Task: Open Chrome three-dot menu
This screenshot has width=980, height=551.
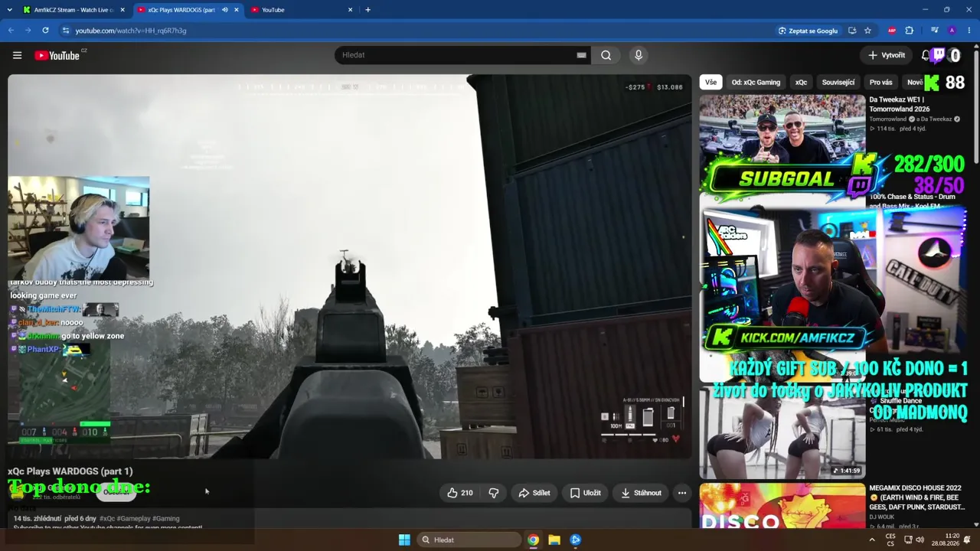Action: click(969, 31)
